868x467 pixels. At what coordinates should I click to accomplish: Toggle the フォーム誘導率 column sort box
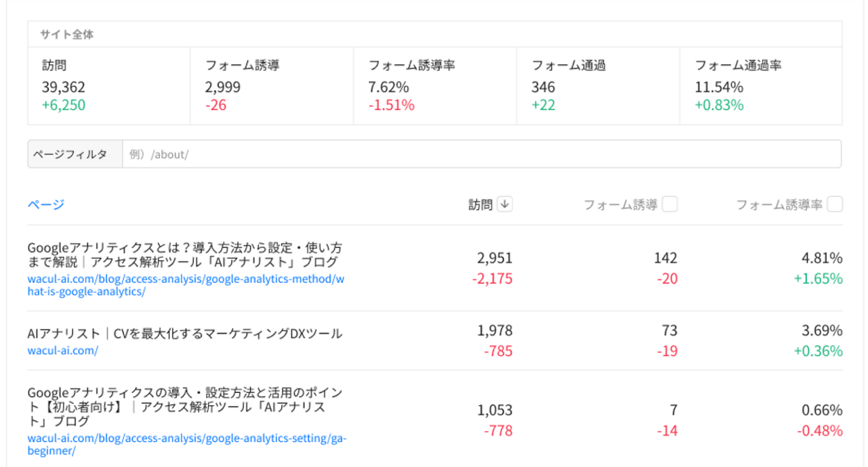point(835,204)
